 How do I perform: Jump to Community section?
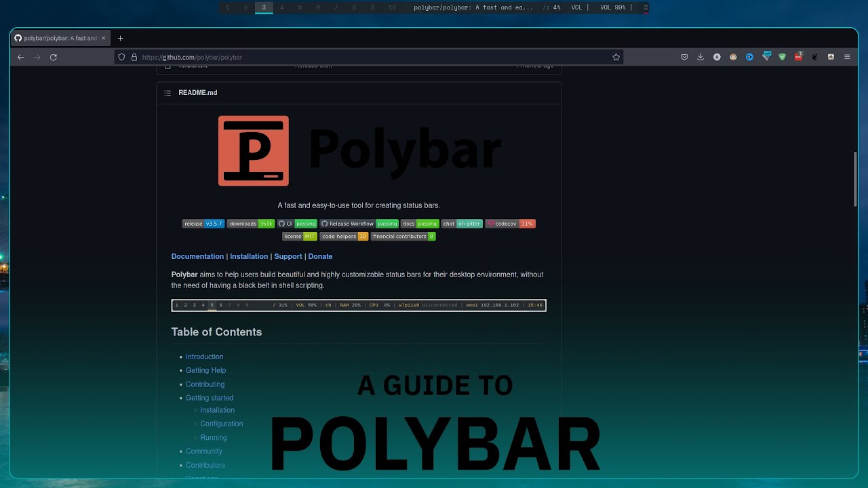pyautogui.click(x=204, y=451)
